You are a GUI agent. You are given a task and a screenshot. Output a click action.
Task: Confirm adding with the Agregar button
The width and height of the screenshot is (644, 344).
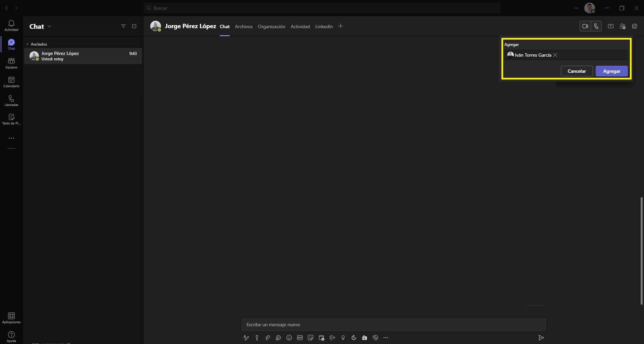[x=611, y=71]
